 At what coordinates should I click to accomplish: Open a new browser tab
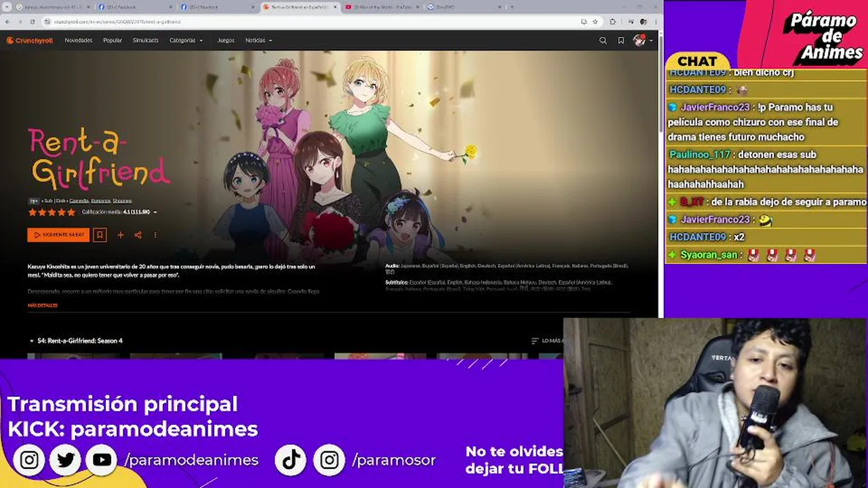pos(511,7)
